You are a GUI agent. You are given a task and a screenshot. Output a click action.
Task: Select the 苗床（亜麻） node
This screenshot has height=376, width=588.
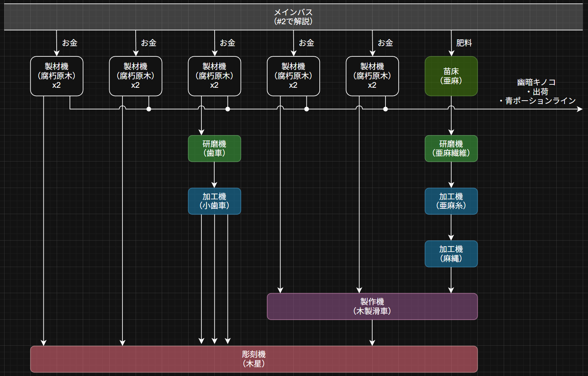pos(451,76)
